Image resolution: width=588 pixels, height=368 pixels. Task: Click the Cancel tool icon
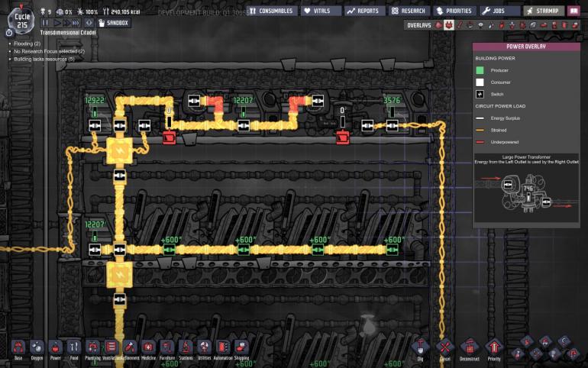444,347
